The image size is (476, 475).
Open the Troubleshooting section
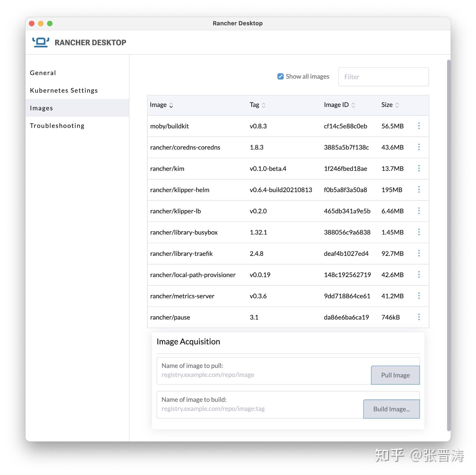click(x=57, y=125)
